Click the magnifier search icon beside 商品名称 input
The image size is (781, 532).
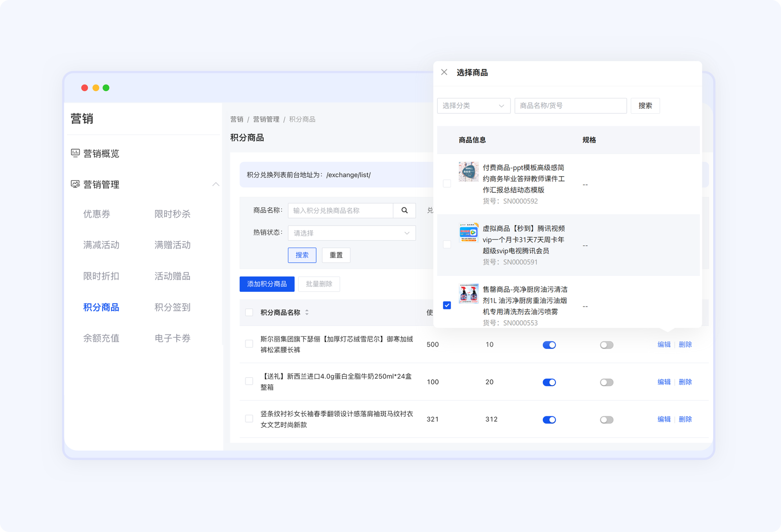pos(404,210)
